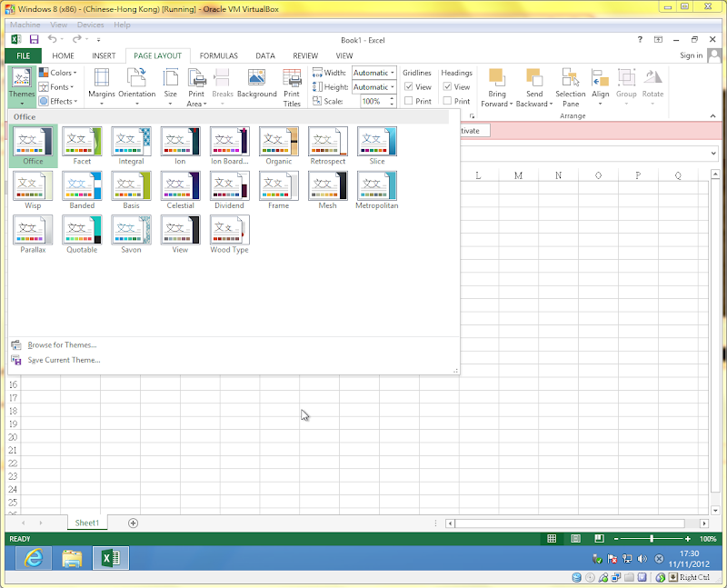Toggle Gridlines View checkbox

point(408,86)
